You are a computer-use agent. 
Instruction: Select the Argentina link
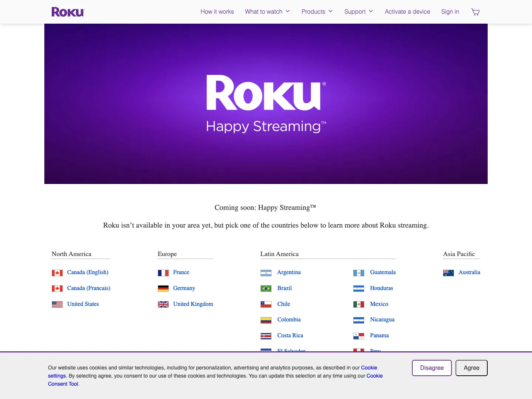(x=289, y=272)
